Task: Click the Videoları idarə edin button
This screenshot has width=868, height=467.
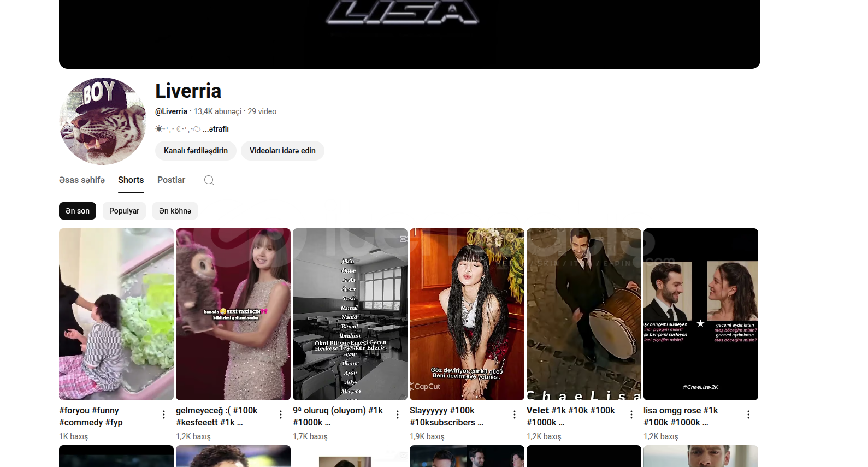Action: point(282,151)
